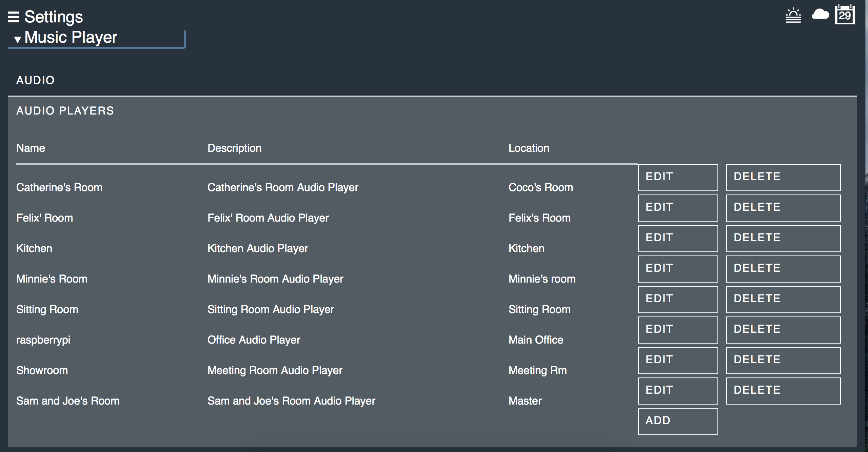Click the sunrise weather icon
Image resolution: width=868 pixels, height=452 pixels.
tap(793, 16)
